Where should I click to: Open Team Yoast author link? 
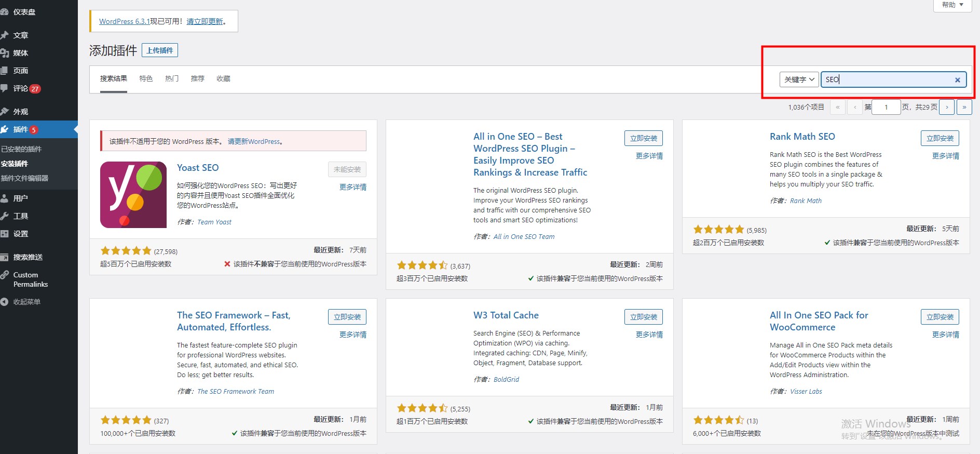pos(214,222)
